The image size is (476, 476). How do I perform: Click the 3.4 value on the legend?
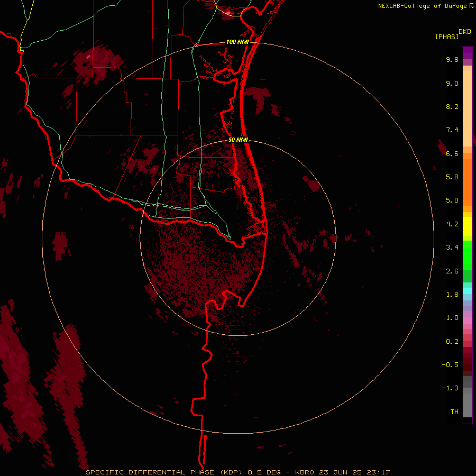[452, 248]
